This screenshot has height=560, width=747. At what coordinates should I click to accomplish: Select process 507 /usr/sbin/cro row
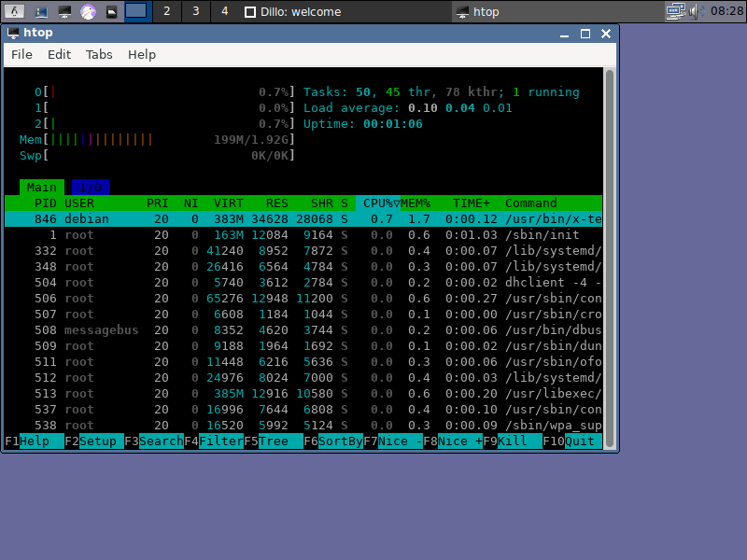pyautogui.click(x=303, y=315)
